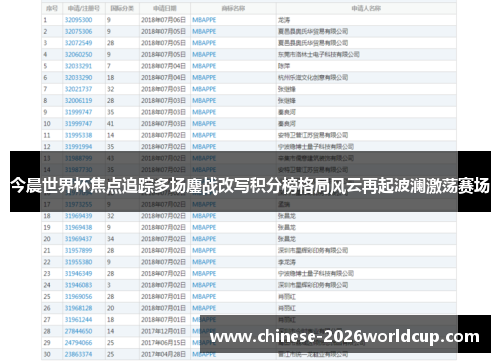
Task: Open registration number 32033291 link
Action: tap(78, 66)
